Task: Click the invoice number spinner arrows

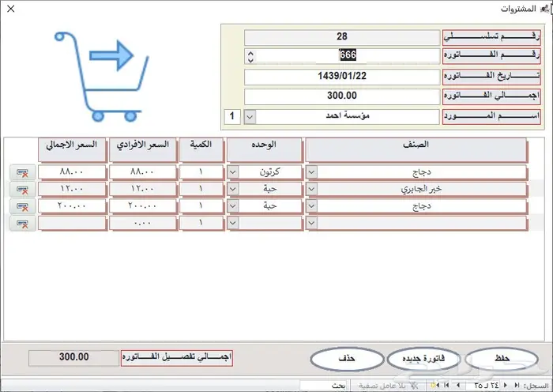Action: click(250, 56)
